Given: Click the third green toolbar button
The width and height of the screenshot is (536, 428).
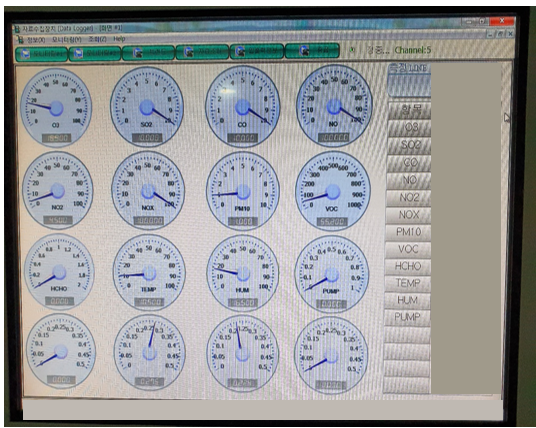Looking at the screenshot, I should tap(148, 53).
